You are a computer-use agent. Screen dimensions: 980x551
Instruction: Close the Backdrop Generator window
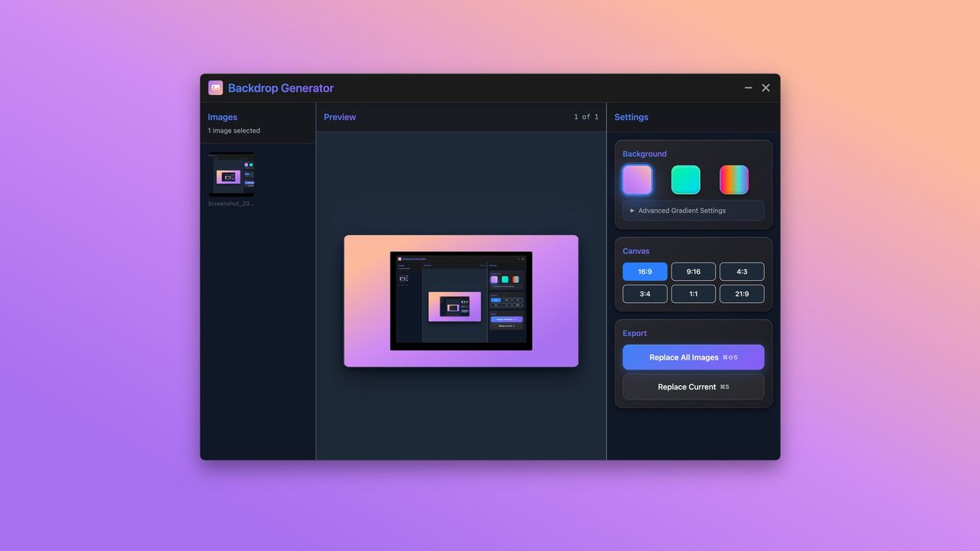pos(766,88)
